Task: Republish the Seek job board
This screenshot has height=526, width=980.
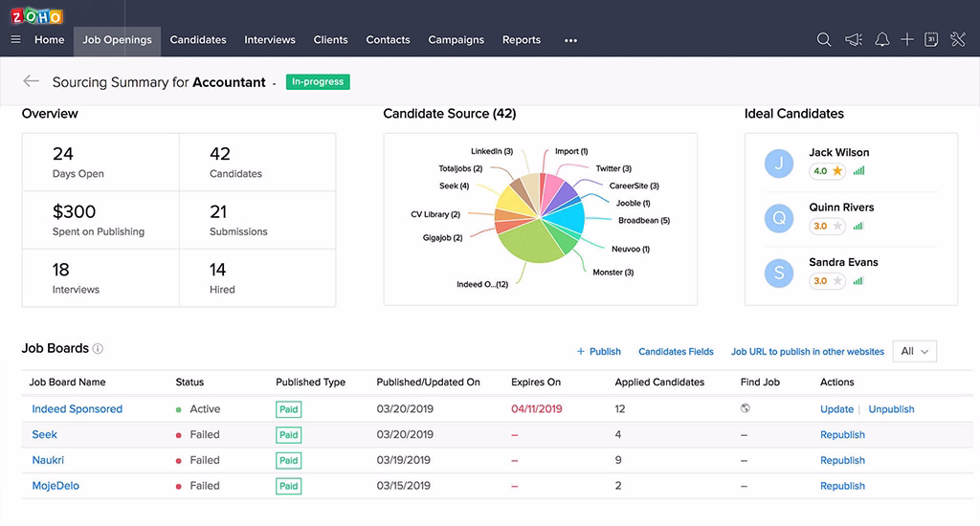Action: tap(842, 435)
